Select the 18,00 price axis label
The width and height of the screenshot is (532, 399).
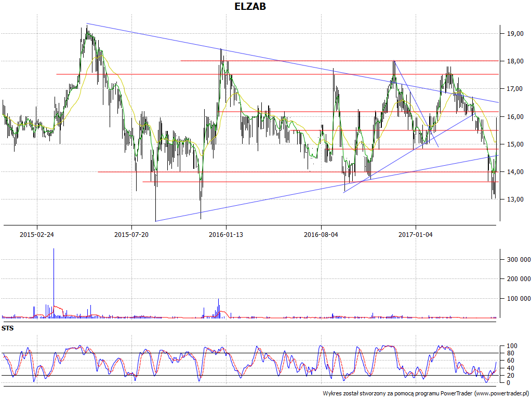coord(515,61)
